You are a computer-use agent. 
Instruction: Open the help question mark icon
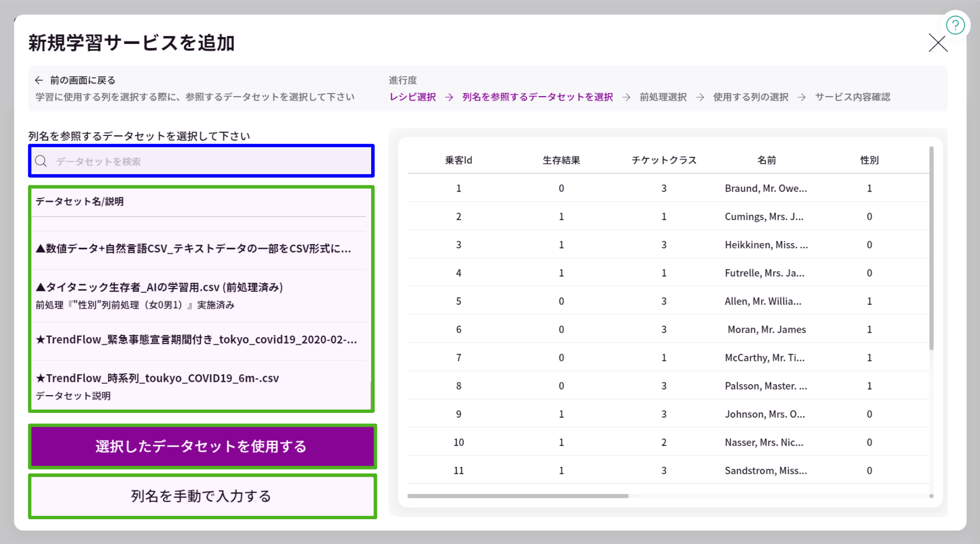click(x=956, y=25)
